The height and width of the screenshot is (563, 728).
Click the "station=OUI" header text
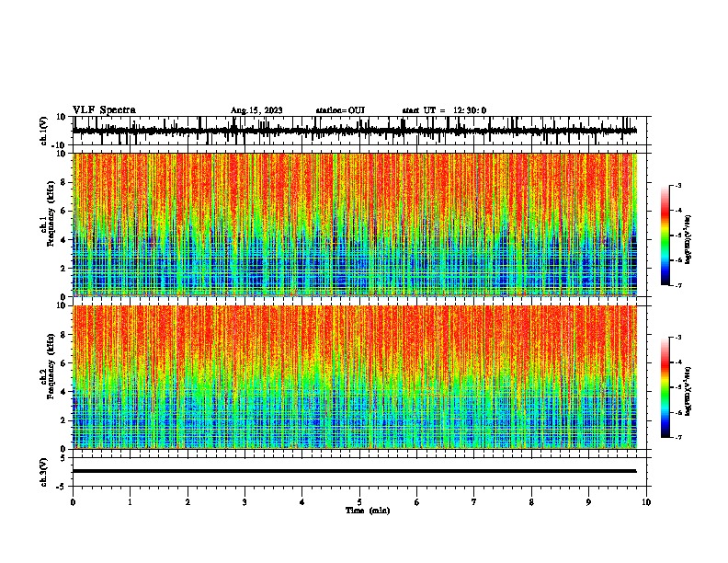click(x=340, y=110)
